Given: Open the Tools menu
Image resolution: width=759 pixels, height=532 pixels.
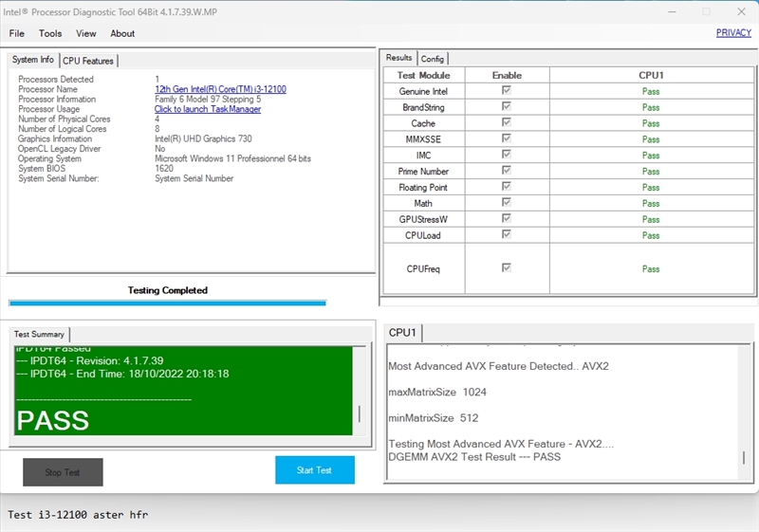Looking at the screenshot, I should point(50,33).
